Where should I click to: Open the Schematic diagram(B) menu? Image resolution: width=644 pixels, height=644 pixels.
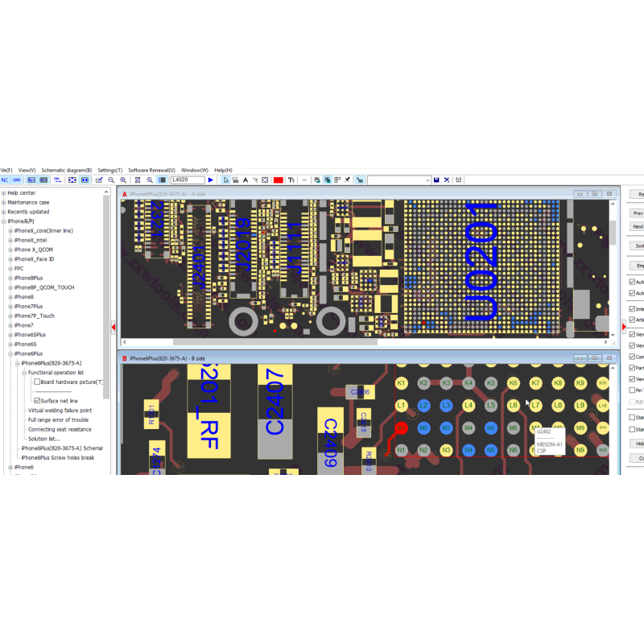click(67, 171)
